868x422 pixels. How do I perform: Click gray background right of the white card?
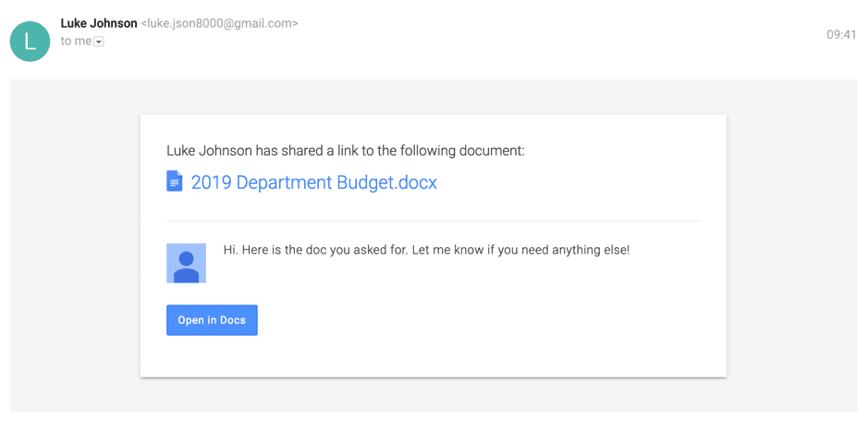coord(791,245)
